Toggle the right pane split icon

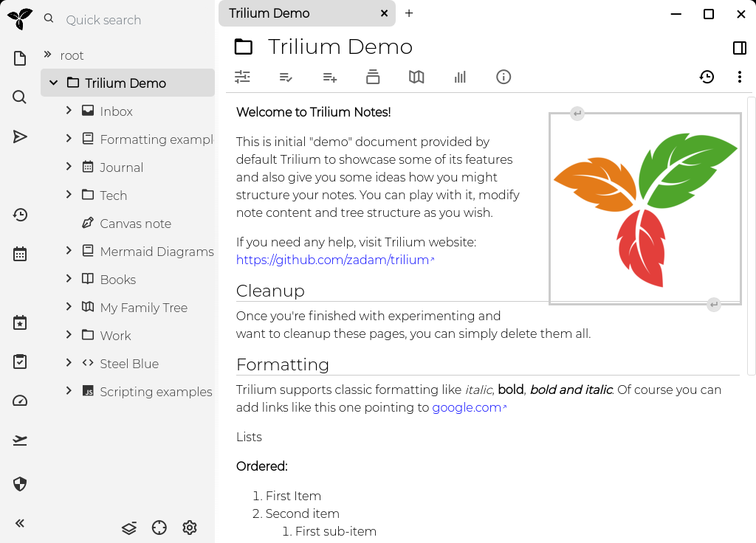pyautogui.click(x=739, y=48)
